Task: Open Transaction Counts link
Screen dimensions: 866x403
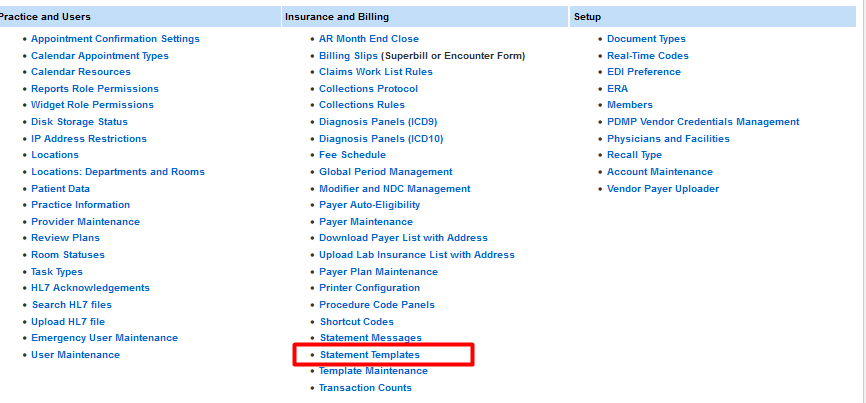Action: coord(365,388)
